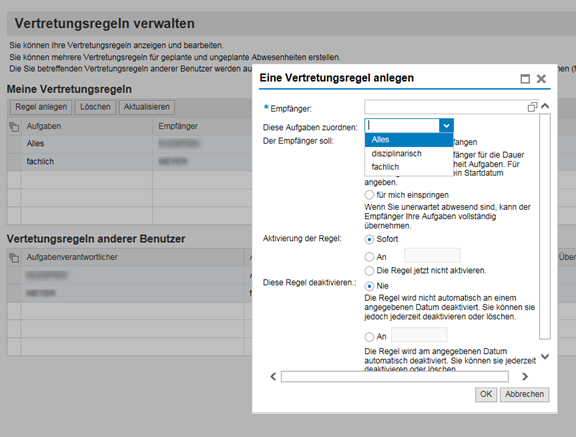The image size is (576, 437).
Task: Select row selector of 'fachlich' row
Action: pos(14,162)
